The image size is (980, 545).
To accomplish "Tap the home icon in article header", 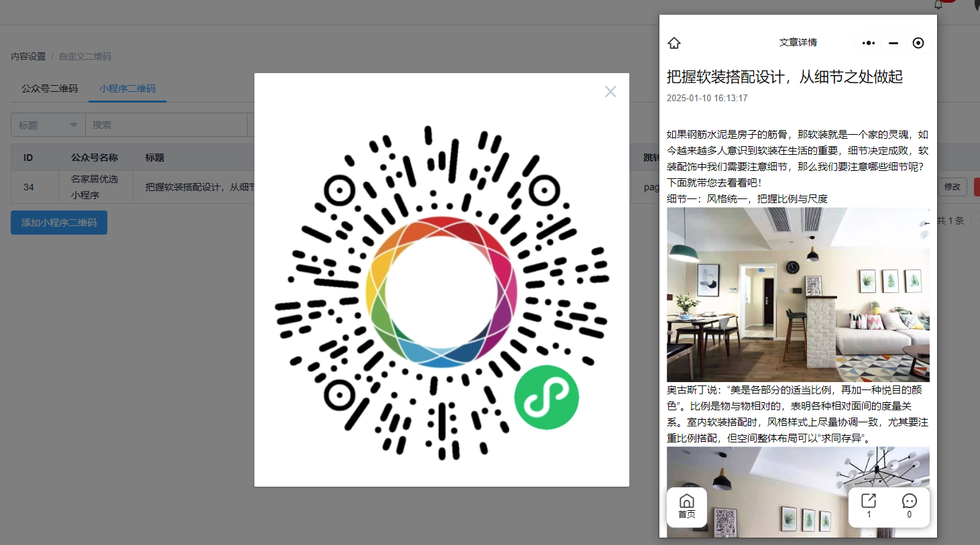I will tap(674, 43).
